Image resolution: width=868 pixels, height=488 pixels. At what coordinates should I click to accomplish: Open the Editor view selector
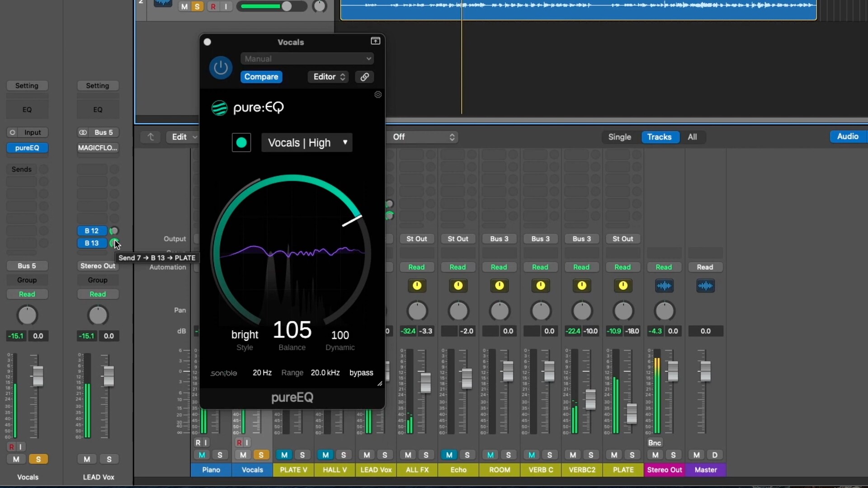329,77
